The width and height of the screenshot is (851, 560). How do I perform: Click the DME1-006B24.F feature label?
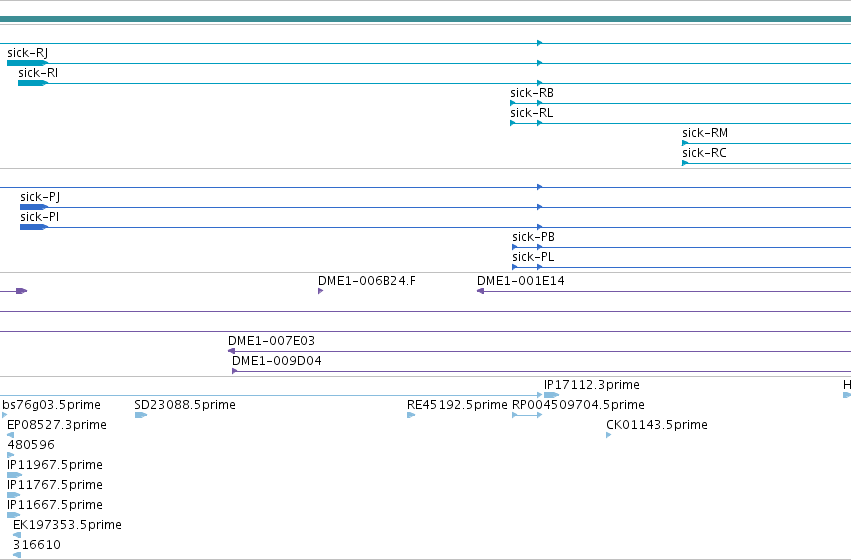coord(367,281)
